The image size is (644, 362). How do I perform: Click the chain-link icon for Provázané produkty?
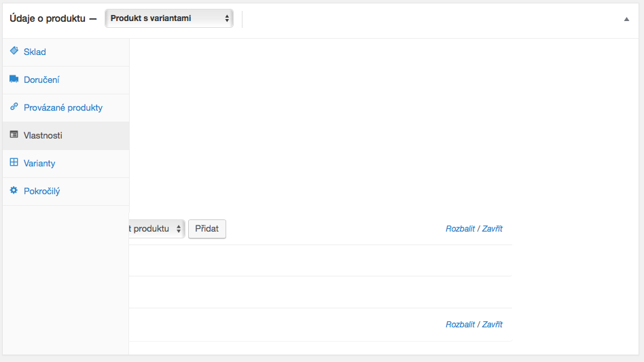click(14, 107)
